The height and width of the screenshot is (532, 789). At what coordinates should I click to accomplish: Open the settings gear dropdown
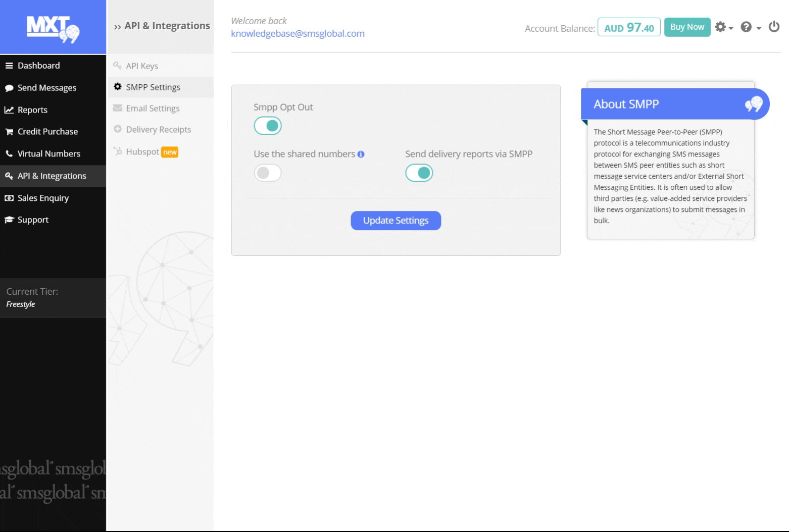click(x=723, y=27)
